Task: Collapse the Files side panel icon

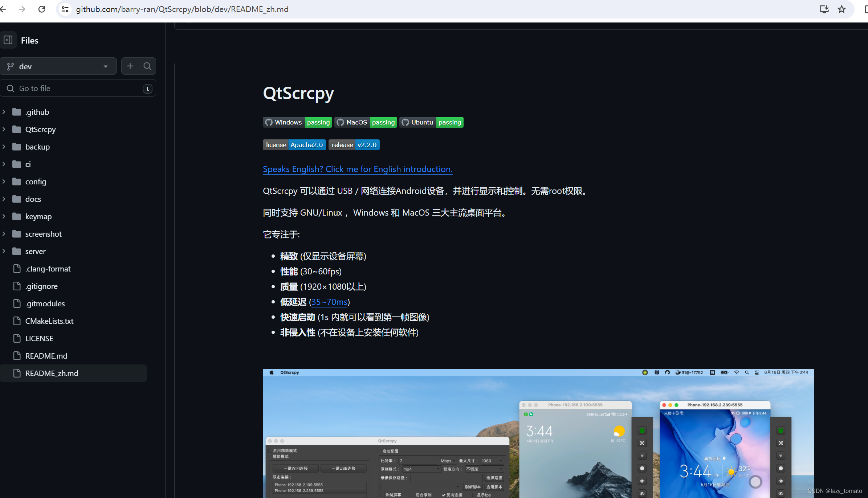Action: click(x=8, y=40)
